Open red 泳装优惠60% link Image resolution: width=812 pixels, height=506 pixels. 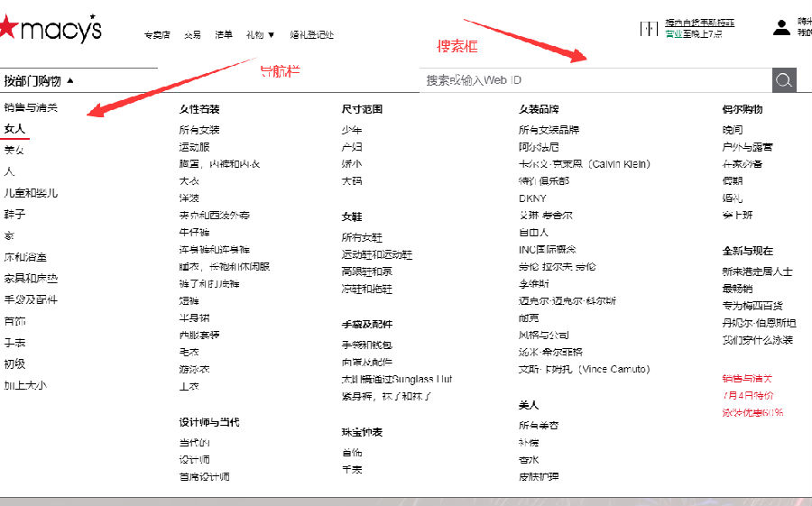click(753, 412)
